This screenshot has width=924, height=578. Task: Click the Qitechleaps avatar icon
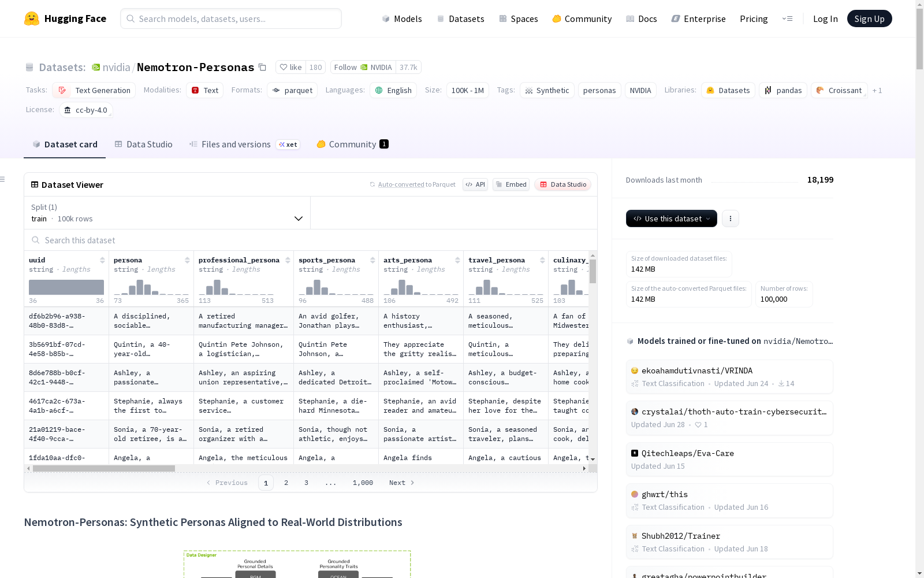[635, 453]
